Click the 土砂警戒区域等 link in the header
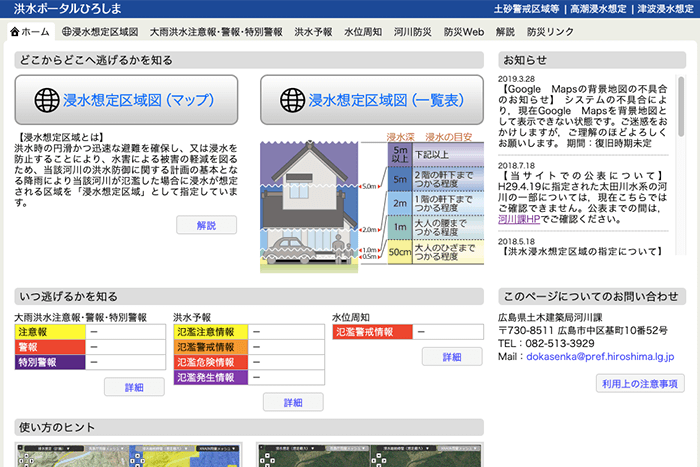Viewport: 700px width, 467px height. tap(528, 8)
